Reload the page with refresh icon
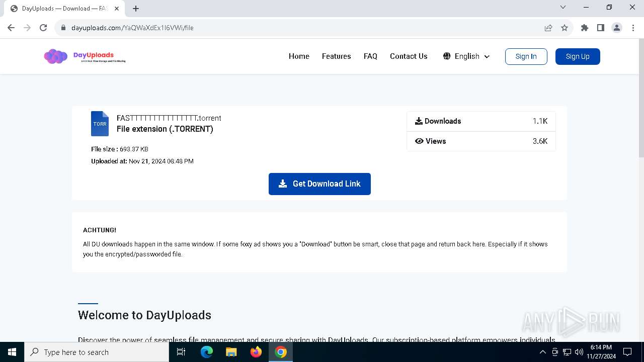644x362 pixels. (x=43, y=28)
